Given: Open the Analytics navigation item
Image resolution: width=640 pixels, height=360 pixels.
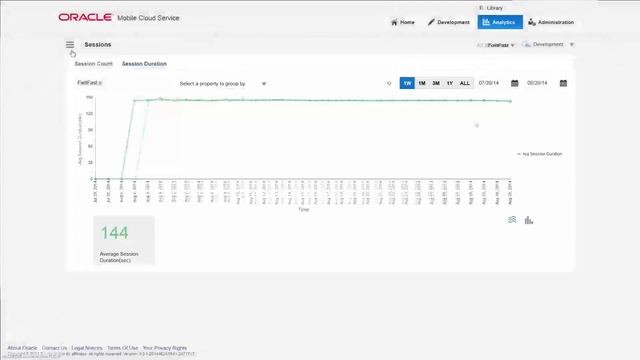Looking at the screenshot, I should coord(500,22).
